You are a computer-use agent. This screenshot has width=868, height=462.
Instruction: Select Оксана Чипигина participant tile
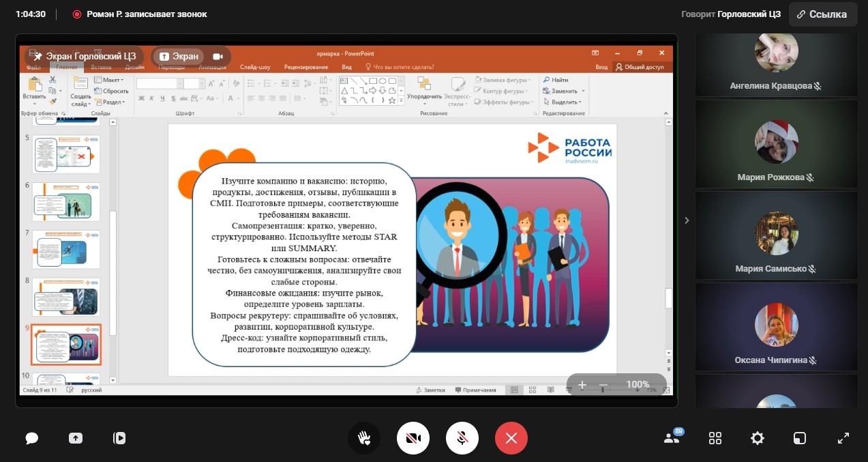click(x=776, y=326)
